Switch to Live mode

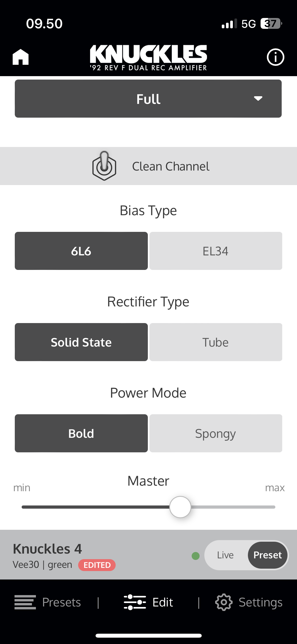pos(225,555)
